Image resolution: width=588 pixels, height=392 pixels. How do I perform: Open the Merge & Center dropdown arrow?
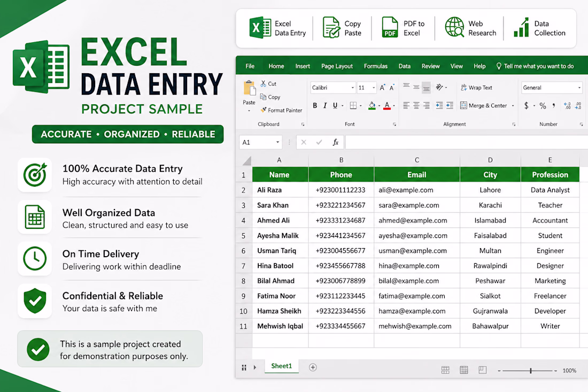click(x=513, y=106)
